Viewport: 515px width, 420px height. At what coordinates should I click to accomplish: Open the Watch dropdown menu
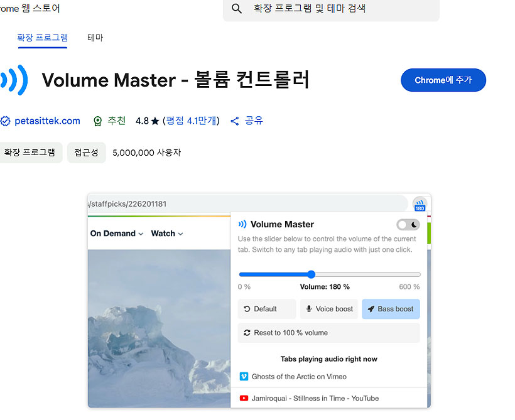[x=166, y=233]
